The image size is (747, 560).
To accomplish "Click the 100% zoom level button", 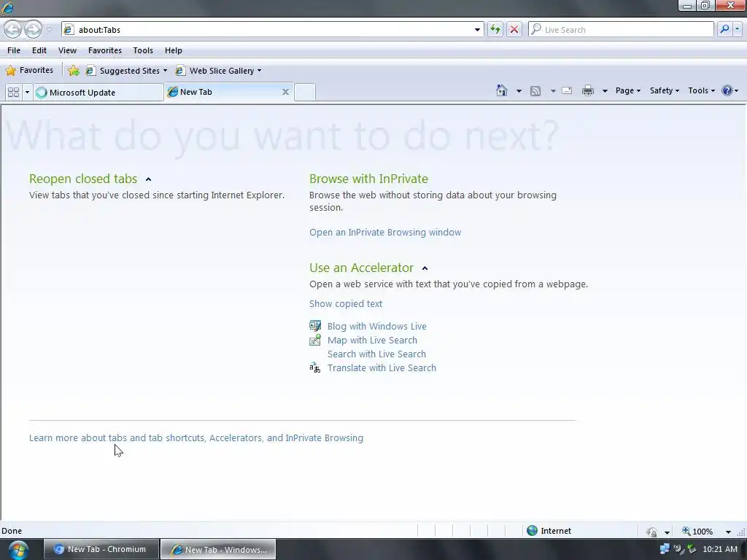I will [697, 531].
